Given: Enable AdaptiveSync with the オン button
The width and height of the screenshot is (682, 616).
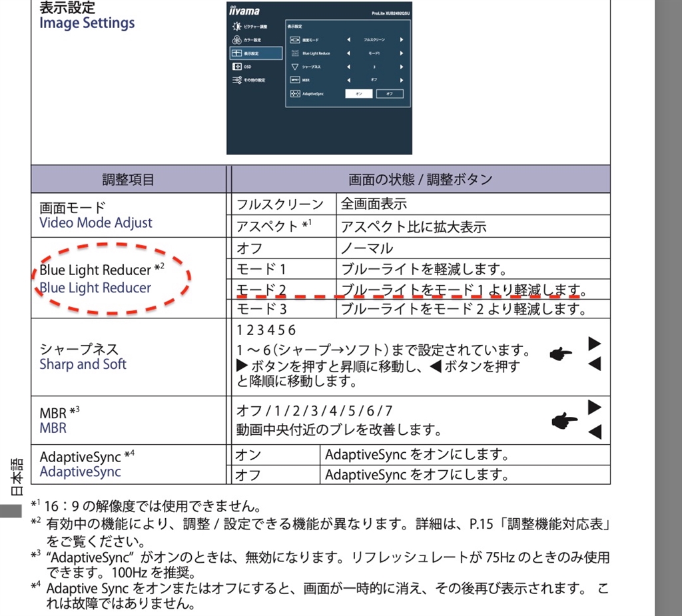Looking at the screenshot, I should (x=359, y=93).
